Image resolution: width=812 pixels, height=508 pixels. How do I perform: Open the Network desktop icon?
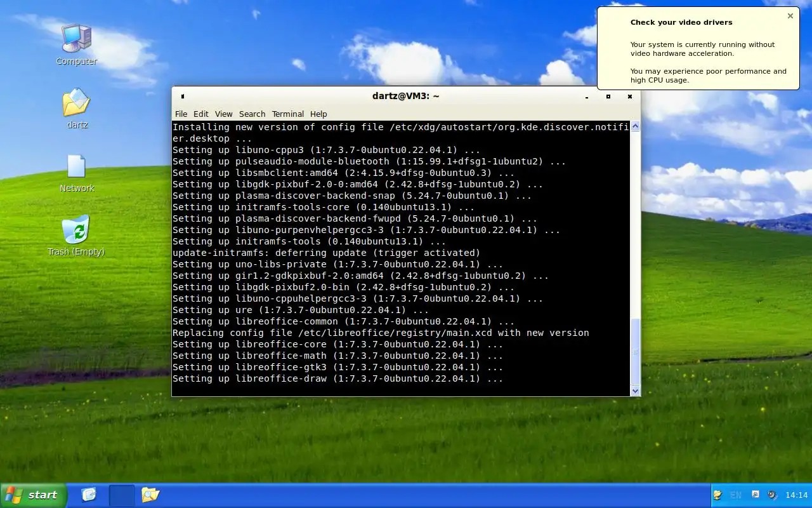(77, 173)
